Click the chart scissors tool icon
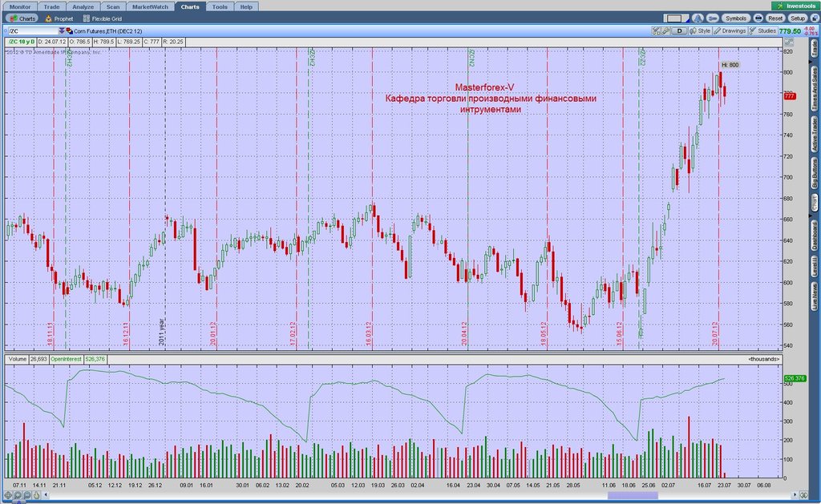Image resolution: width=821 pixels, height=504 pixels. click(x=656, y=31)
